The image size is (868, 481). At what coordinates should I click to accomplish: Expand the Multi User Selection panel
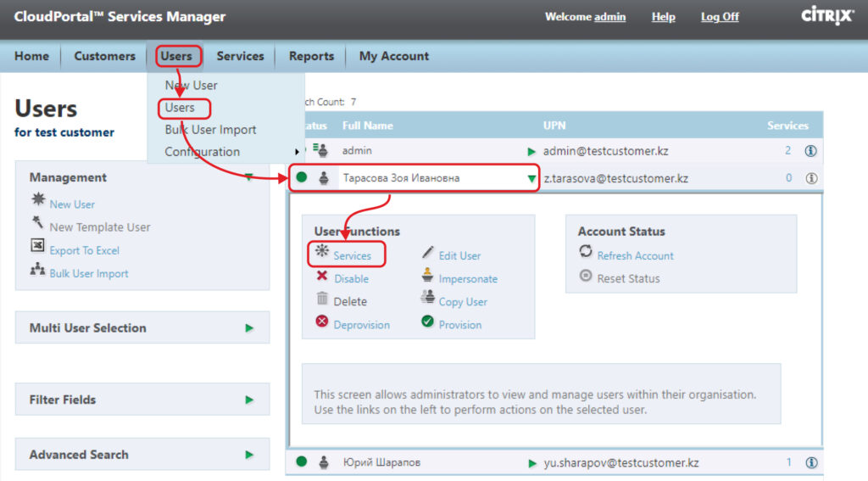pyautogui.click(x=249, y=328)
